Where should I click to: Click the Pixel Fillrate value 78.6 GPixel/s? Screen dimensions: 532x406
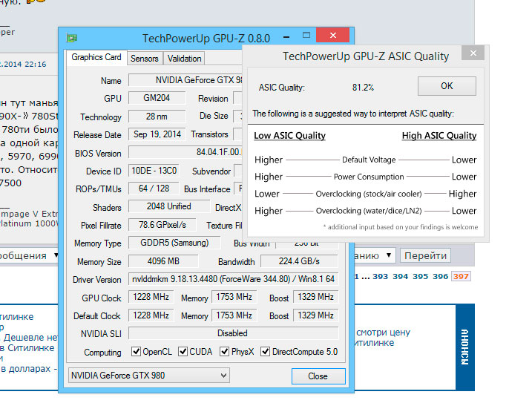[x=162, y=225]
